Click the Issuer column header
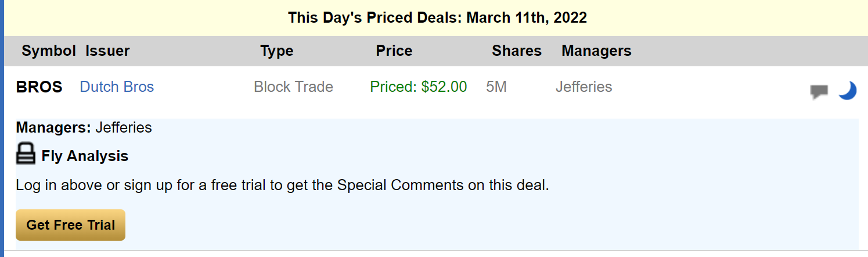The image size is (868, 257). click(107, 51)
